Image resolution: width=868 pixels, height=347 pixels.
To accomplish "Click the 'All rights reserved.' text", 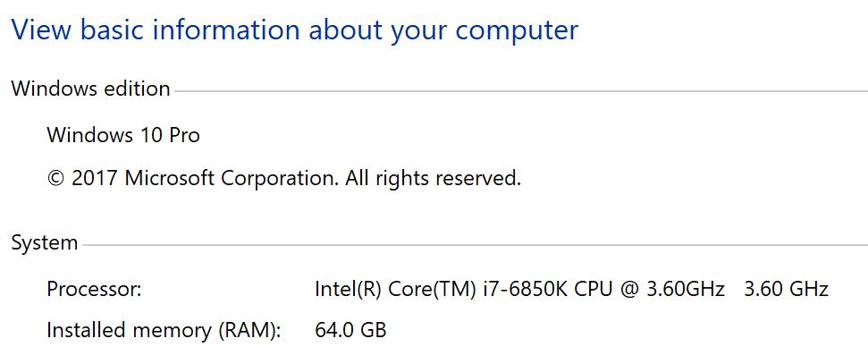I will click(x=434, y=178).
